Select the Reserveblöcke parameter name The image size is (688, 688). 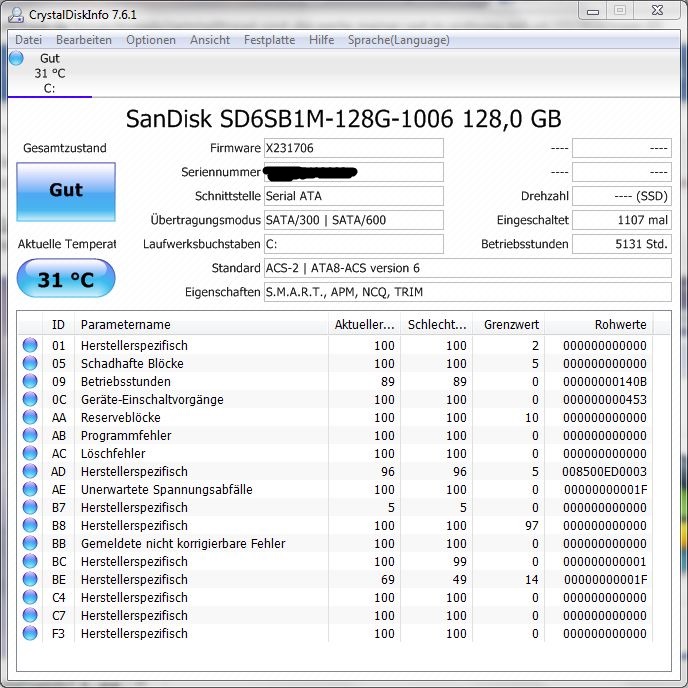coord(121,417)
